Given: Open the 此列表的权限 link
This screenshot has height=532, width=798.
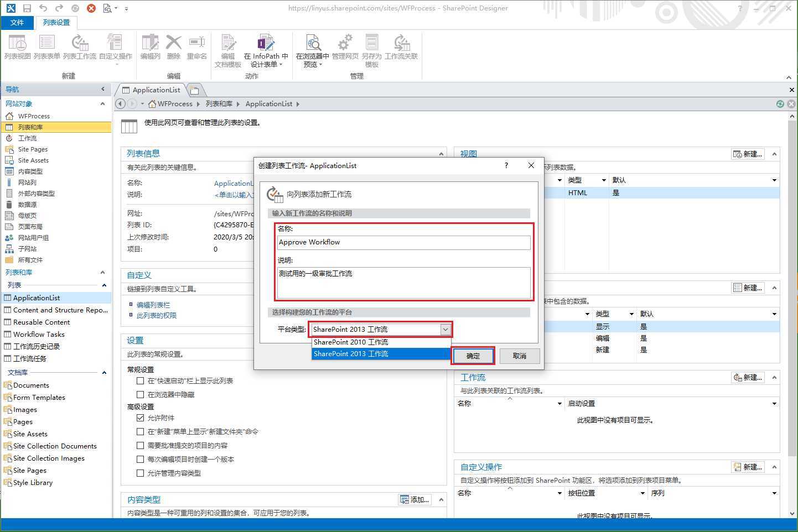Looking at the screenshot, I should (157, 315).
